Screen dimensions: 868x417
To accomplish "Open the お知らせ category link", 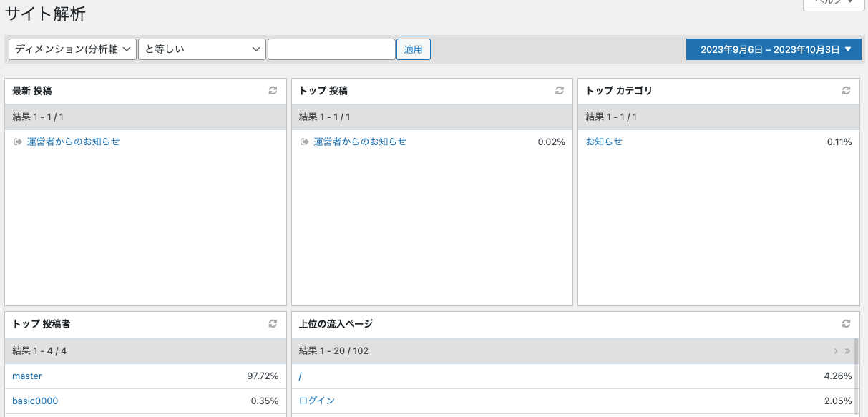I will click(604, 142).
